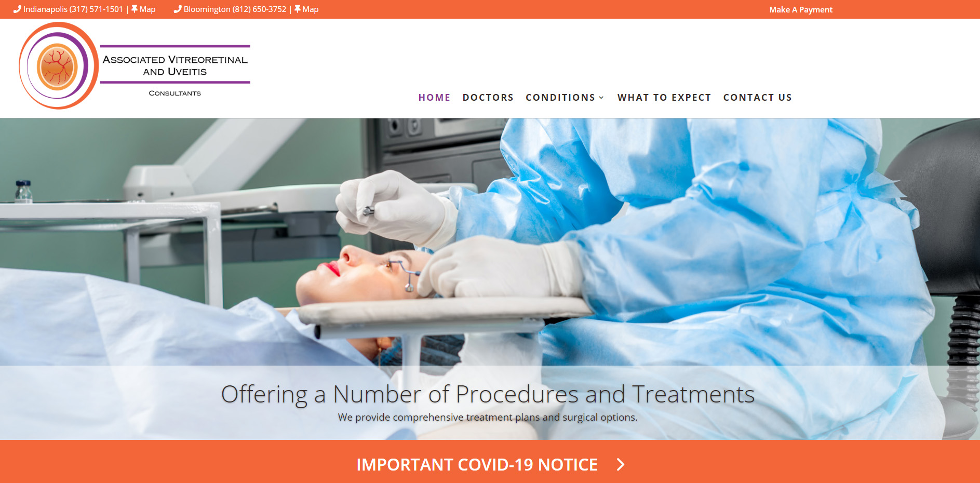Viewport: 980px width, 483px height.
Task: Click the COVID-19 notice arrow chevron
Action: 621,464
